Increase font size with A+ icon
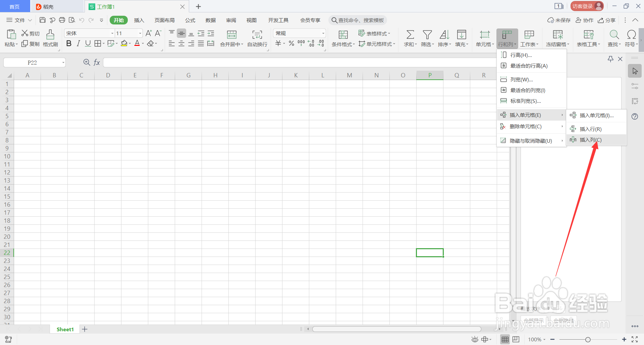Viewport: 644px width, 345px height. (x=149, y=33)
